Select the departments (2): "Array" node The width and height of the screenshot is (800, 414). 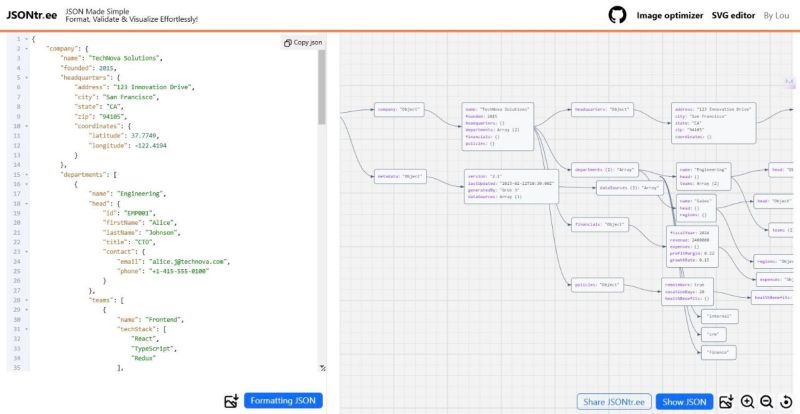[x=605, y=169]
